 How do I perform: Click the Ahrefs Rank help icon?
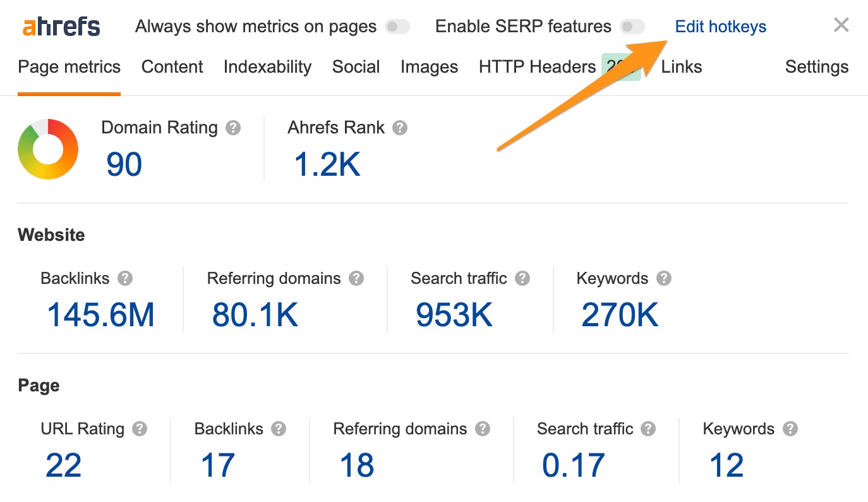coord(400,128)
